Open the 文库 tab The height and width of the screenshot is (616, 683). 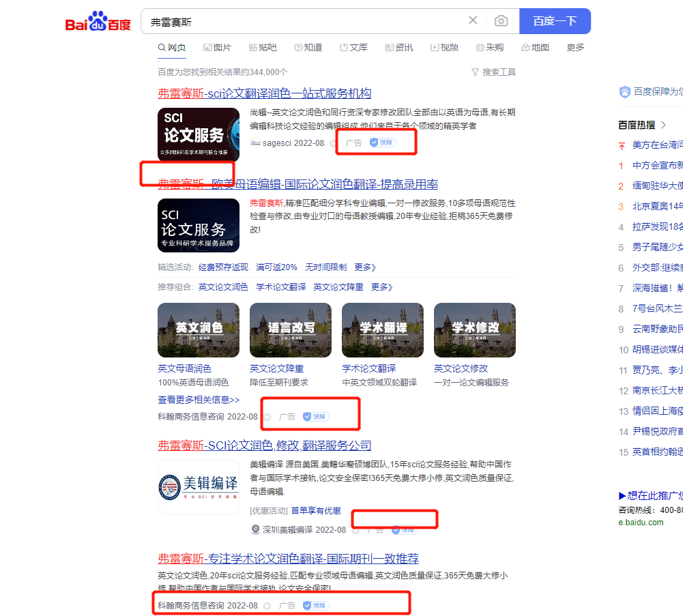pyautogui.click(x=353, y=48)
